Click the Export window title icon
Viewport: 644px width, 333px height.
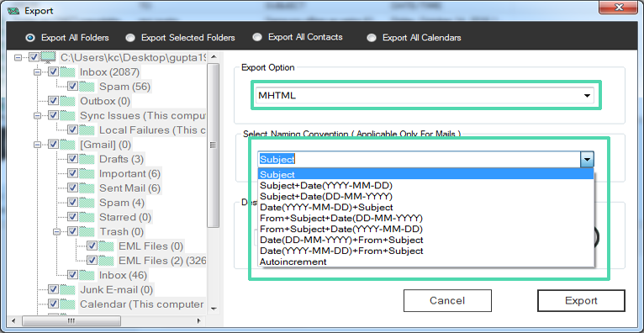(13, 11)
